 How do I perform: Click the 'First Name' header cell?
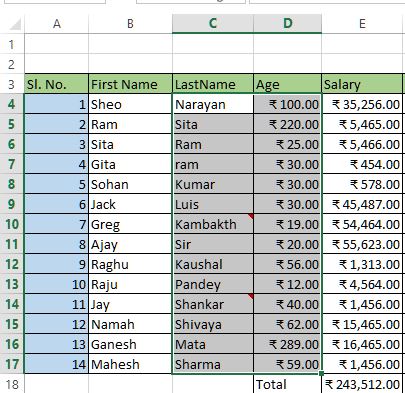coord(131,84)
